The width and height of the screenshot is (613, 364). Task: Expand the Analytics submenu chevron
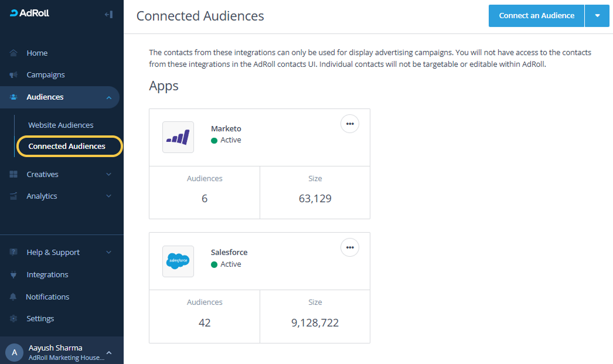(x=109, y=196)
